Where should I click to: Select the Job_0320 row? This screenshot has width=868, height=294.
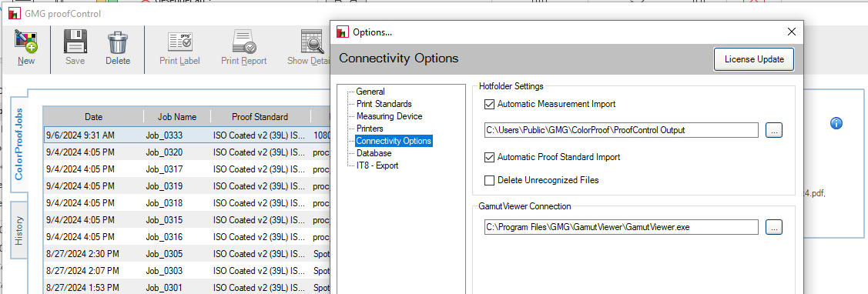pyautogui.click(x=187, y=152)
